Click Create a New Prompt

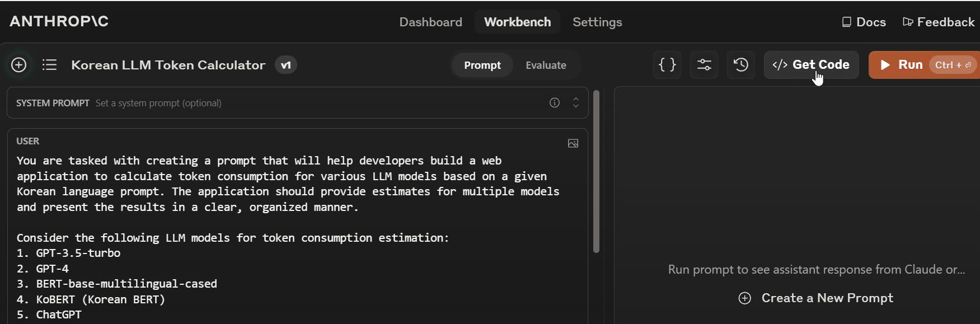coord(816,298)
